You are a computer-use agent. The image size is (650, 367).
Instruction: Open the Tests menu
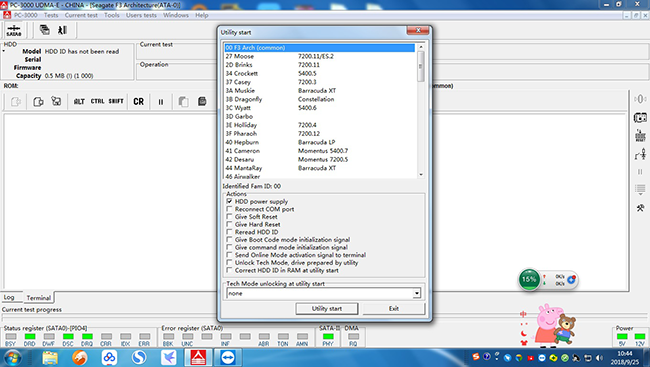click(x=51, y=15)
